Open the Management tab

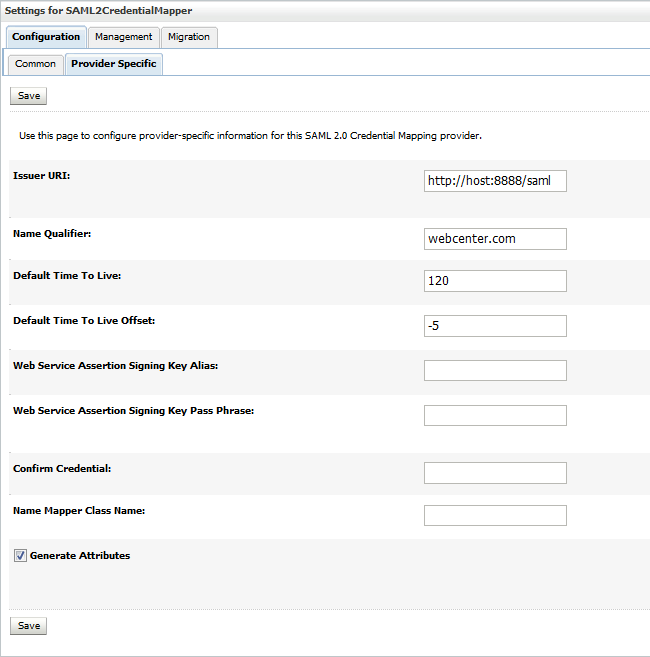point(124,37)
